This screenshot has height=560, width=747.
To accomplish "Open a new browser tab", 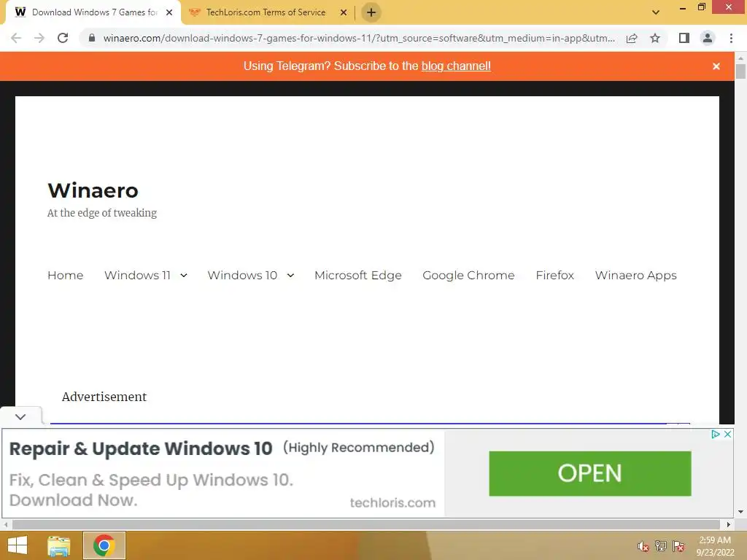I will click(x=371, y=12).
